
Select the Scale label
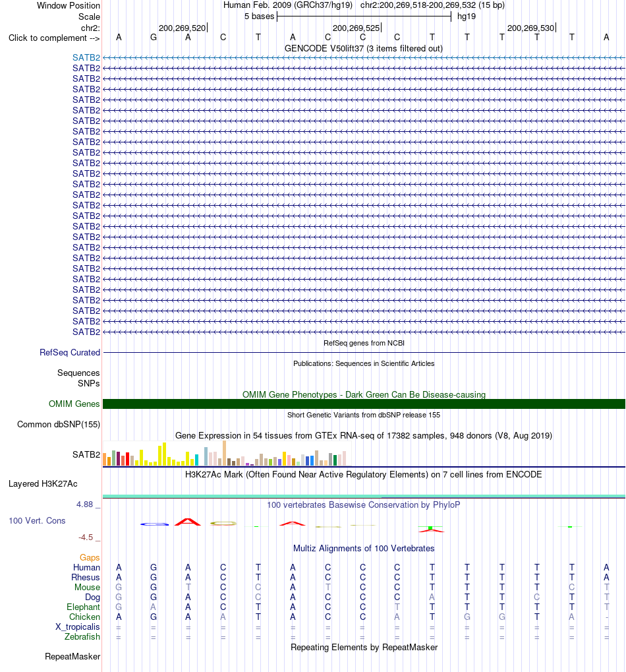pyautogui.click(x=89, y=16)
